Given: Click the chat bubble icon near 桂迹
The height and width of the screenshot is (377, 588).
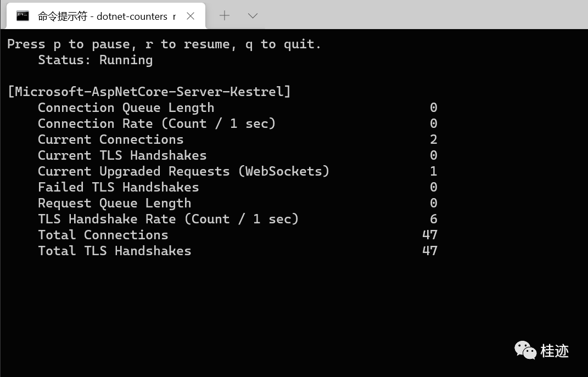Looking at the screenshot, I should (525, 351).
